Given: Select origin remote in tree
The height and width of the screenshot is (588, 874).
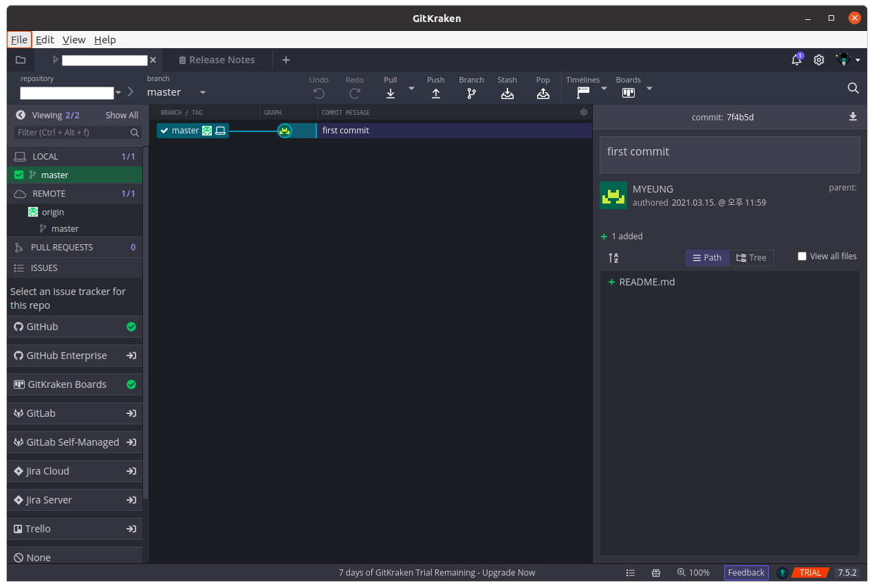Looking at the screenshot, I should [x=53, y=212].
